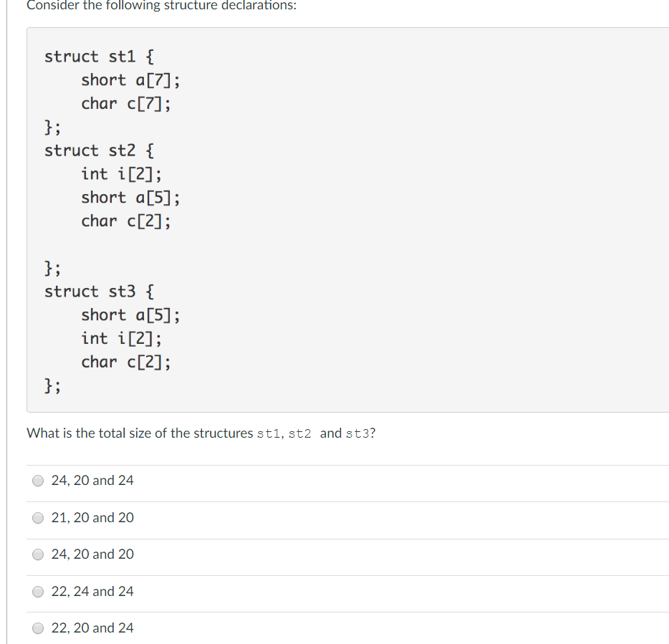Click the "short a[7];" declaration line
This screenshot has height=644, width=669.
(130, 80)
